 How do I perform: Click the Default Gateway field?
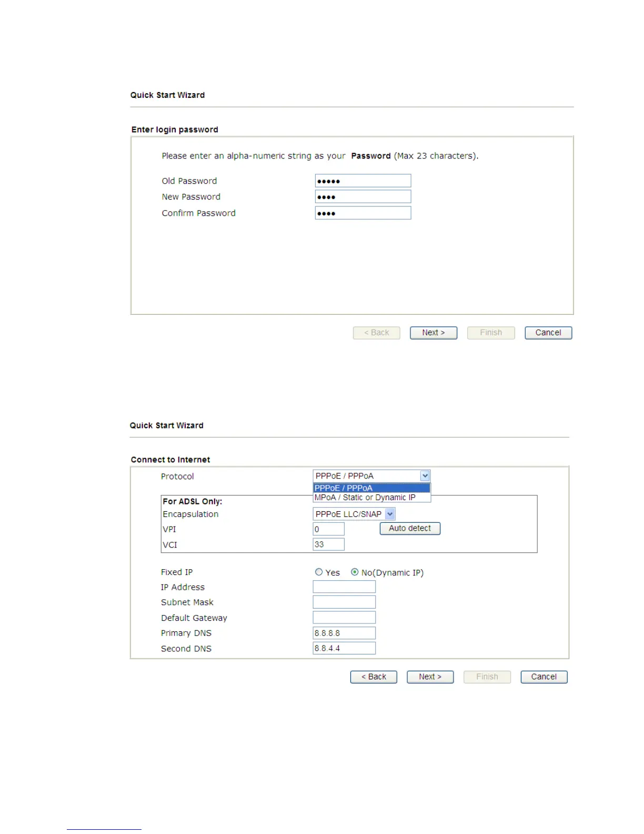(344, 618)
